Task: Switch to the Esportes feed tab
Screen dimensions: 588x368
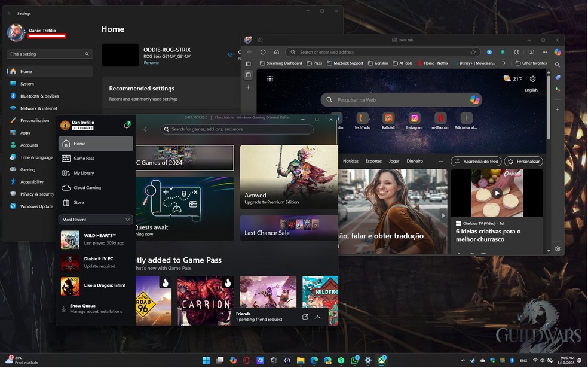Action: click(373, 161)
